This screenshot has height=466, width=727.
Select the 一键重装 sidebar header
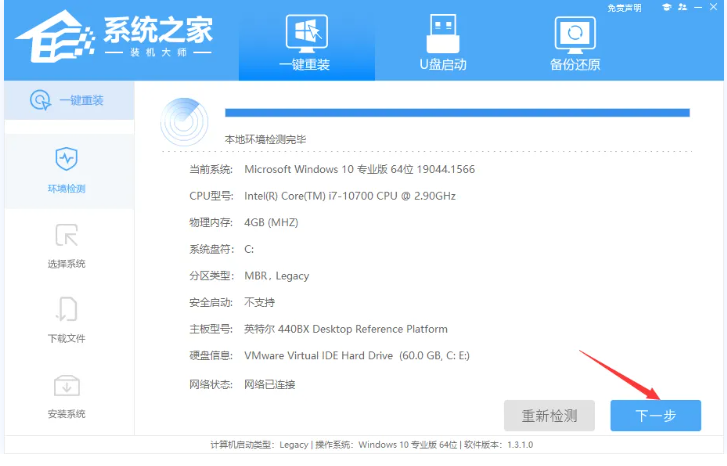[x=69, y=100]
